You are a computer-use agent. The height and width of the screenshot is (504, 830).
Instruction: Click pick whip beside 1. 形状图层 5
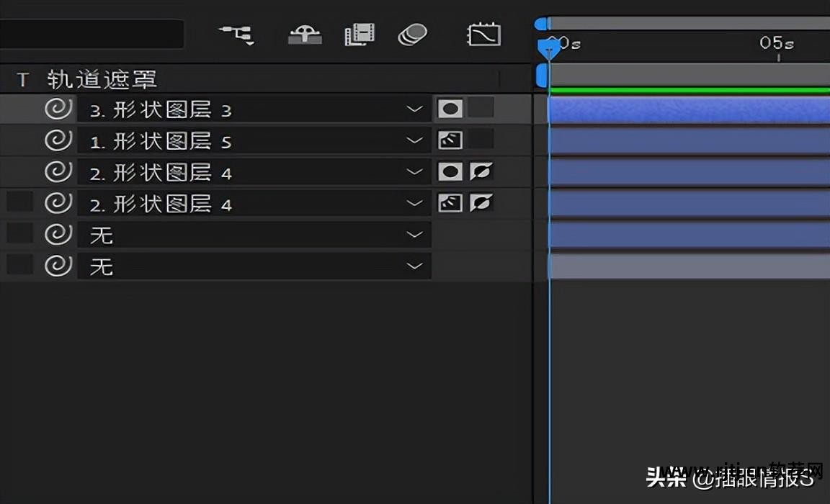pyautogui.click(x=58, y=140)
